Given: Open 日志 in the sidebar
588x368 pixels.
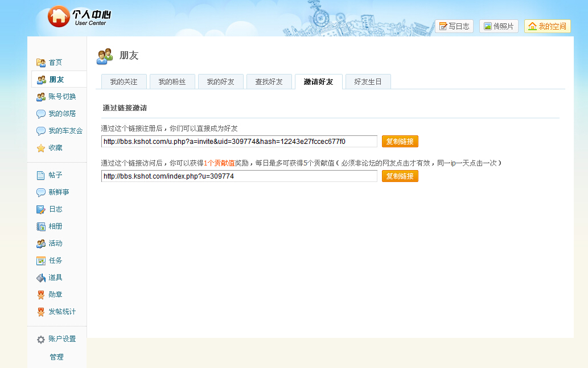Looking at the screenshot, I should 56,209.
